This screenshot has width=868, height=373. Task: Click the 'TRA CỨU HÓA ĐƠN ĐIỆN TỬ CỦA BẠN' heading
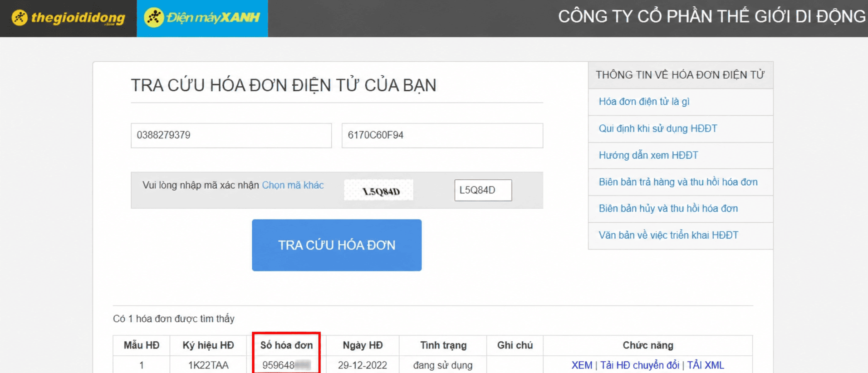point(284,85)
